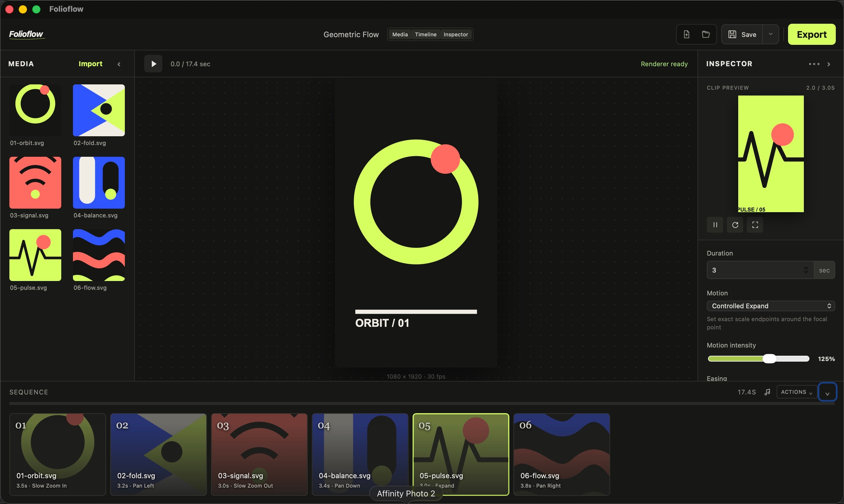
Task: Click the Geometric Flow project title
Action: point(351,35)
